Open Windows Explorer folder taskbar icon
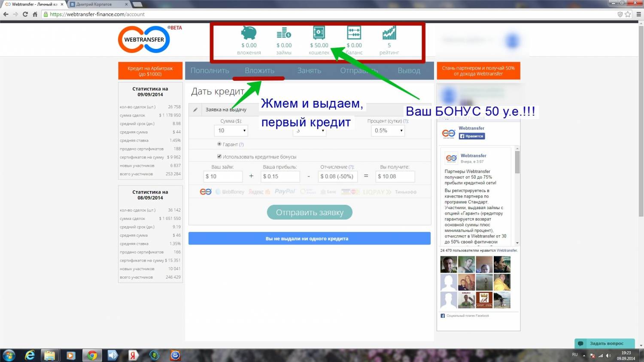Image resolution: width=644 pixels, height=362 pixels. point(50,356)
